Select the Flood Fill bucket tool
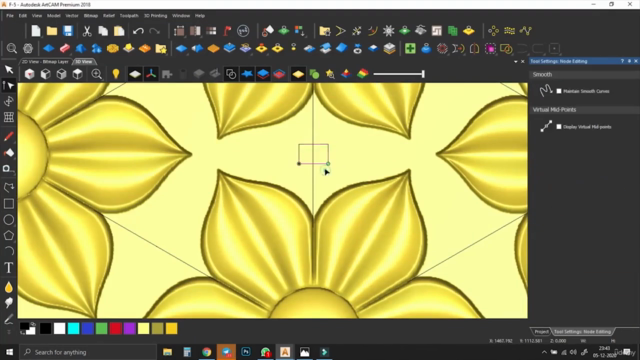The height and width of the screenshot is (360, 640). click(9, 152)
